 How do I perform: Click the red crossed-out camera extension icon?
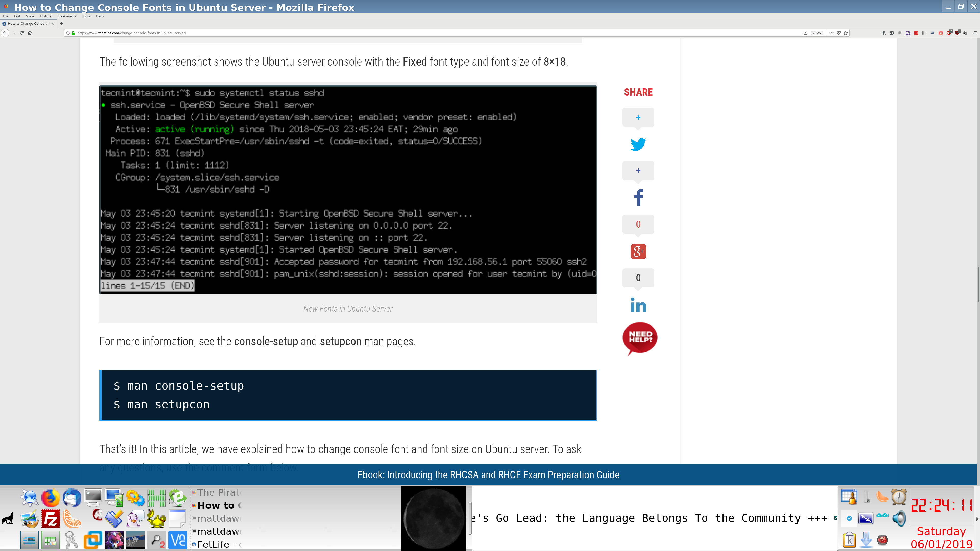(940, 33)
